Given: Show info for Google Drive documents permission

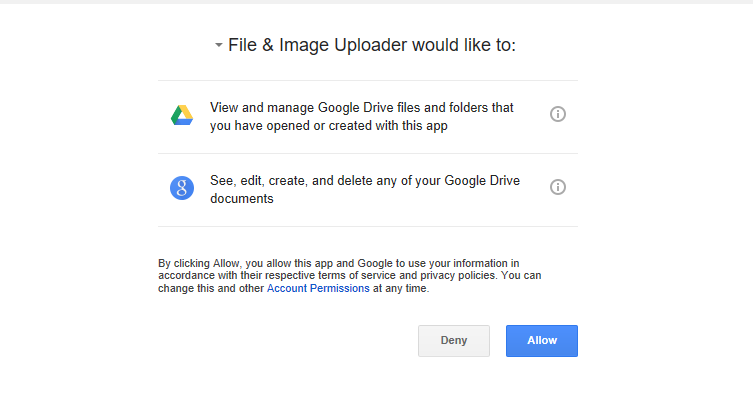Looking at the screenshot, I should [558, 187].
